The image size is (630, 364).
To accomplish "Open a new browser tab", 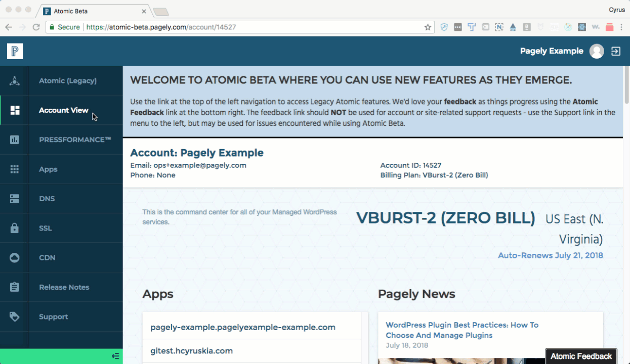I will 161,11.
